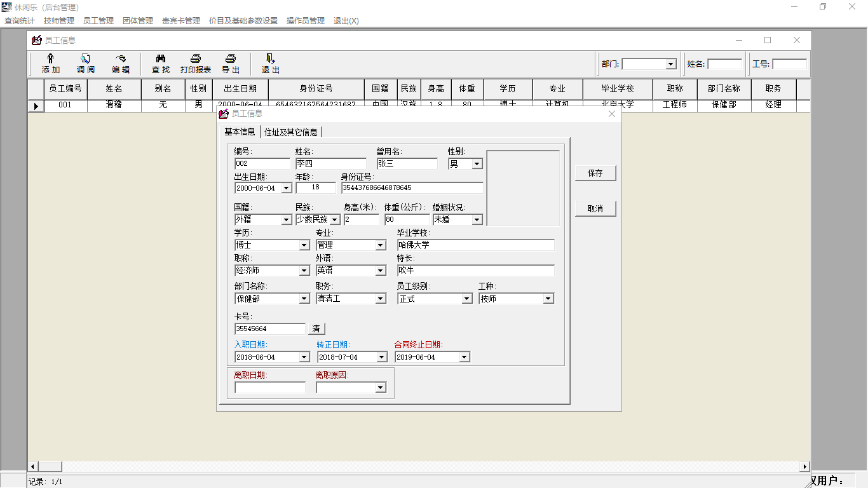Click the 编辑 (Edit) toolbar icon
Screen dimensions: 868x488
(x=121, y=58)
